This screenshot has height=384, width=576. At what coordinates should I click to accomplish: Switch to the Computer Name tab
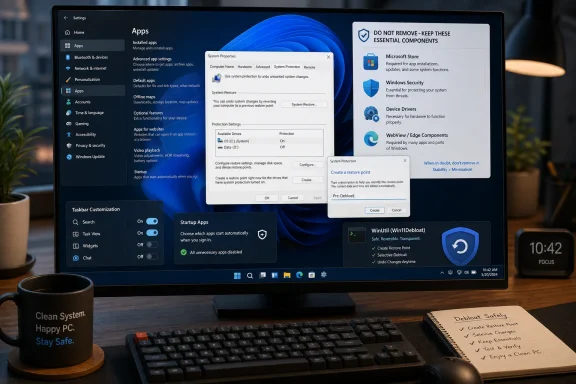click(x=222, y=67)
